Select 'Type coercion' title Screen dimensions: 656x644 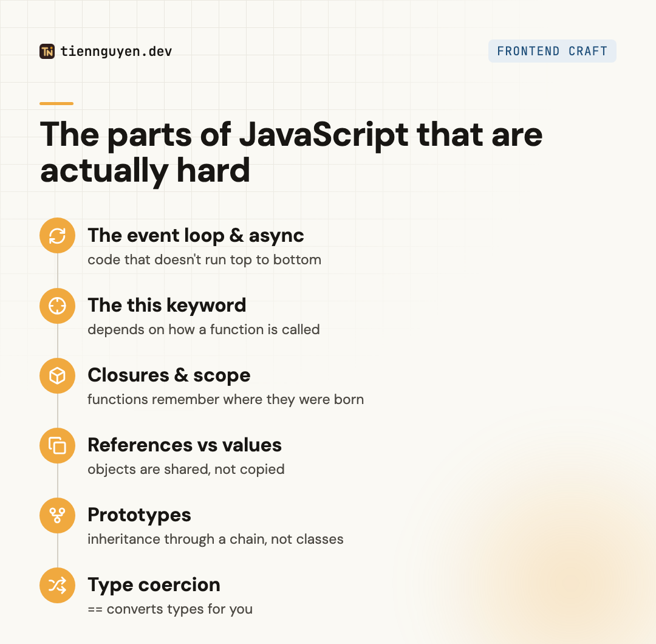(x=154, y=585)
